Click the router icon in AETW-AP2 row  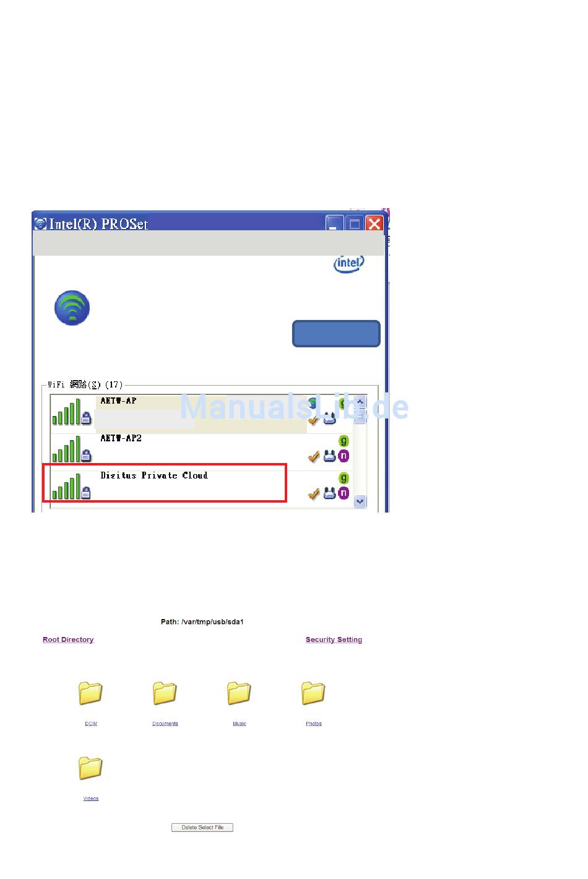click(329, 456)
